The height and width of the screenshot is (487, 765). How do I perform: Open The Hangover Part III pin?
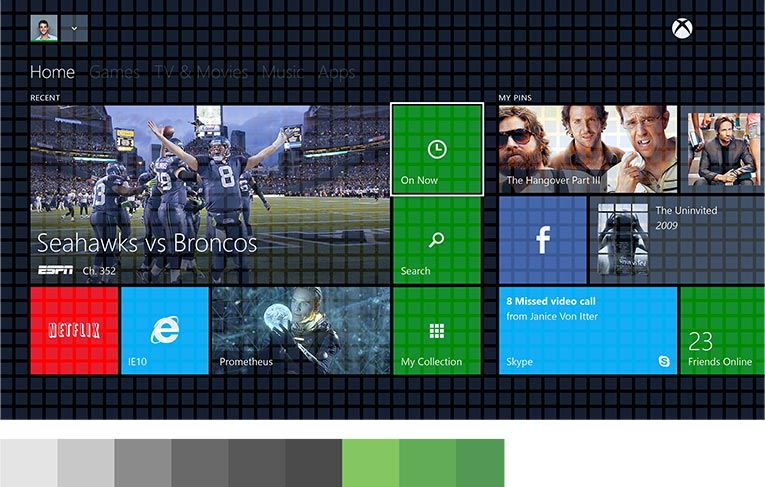[x=587, y=149]
